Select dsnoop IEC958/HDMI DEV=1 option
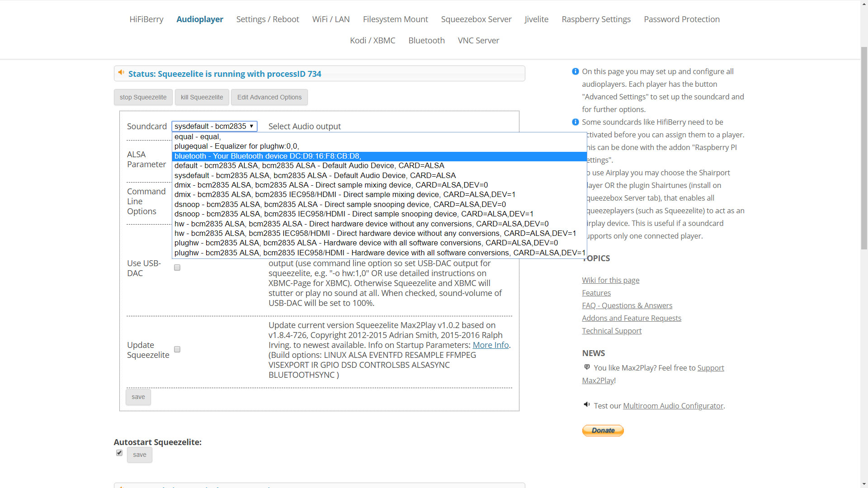The height and width of the screenshot is (488, 868). (x=379, y=214)
